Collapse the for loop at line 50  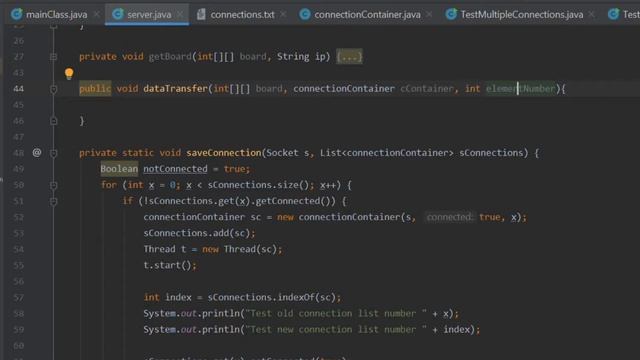coord(53,185)
